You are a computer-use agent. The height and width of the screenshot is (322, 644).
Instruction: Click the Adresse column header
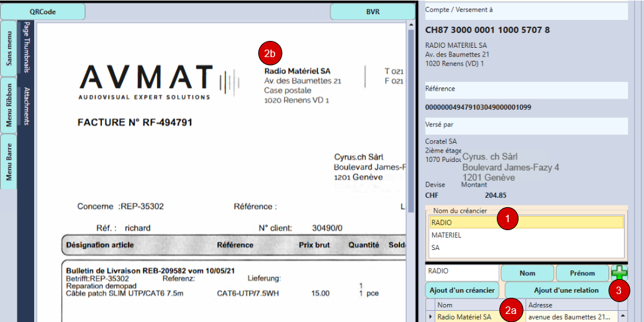[x=572, y=305]
